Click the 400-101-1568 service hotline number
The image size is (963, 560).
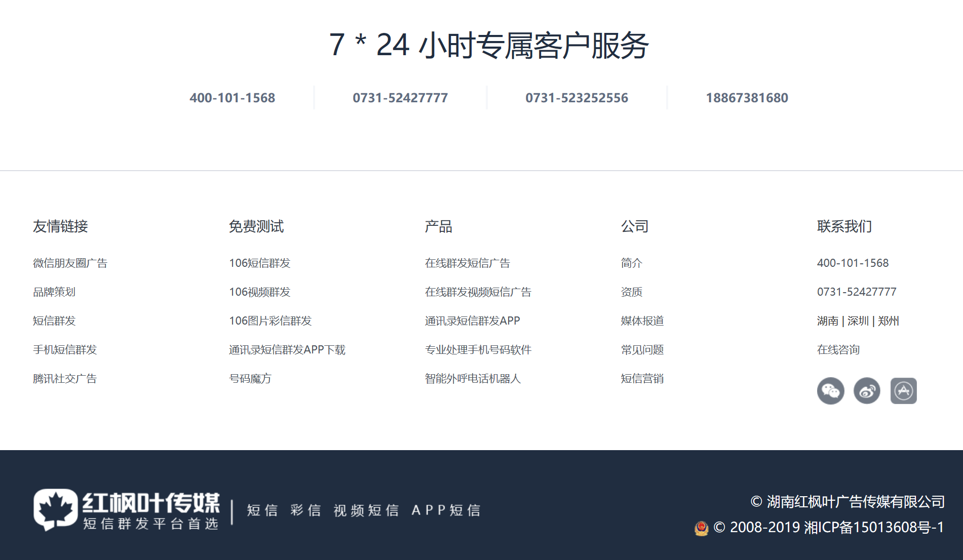[x=232, y=98]
